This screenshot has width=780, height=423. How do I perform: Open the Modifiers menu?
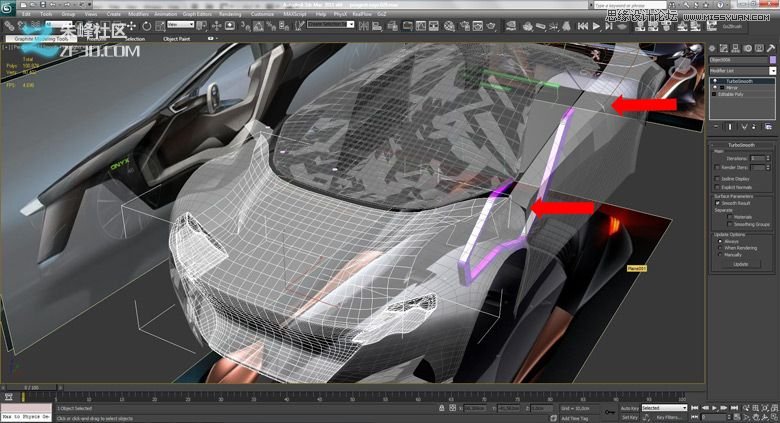(138, 14)
